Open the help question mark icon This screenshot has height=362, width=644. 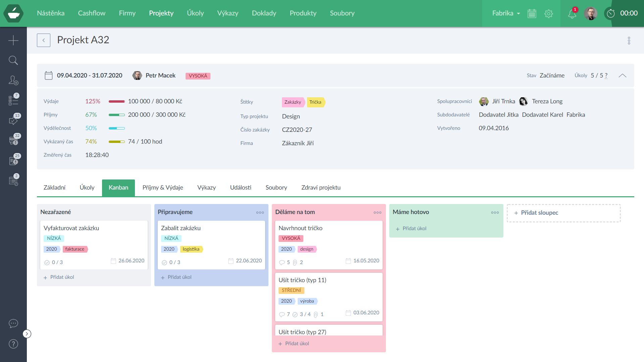(x=13, y=344)
